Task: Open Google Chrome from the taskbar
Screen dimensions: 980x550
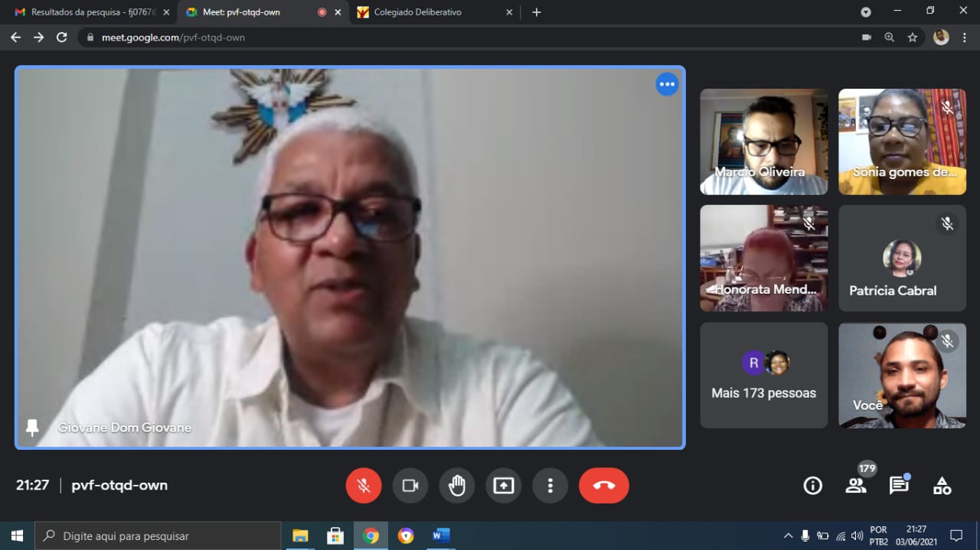Action: [371, 535]
